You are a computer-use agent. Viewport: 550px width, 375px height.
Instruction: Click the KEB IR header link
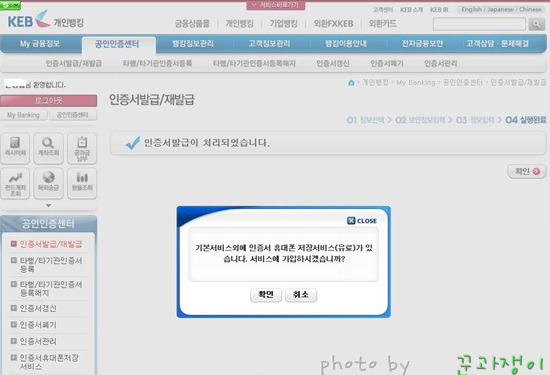click(439, 10)
